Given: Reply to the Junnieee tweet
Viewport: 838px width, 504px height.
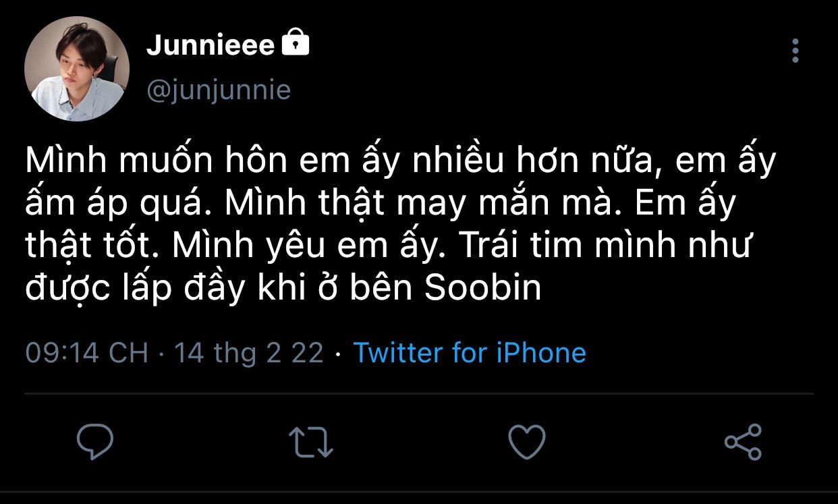Looking at the screenshot, I should tap(95, 442).
